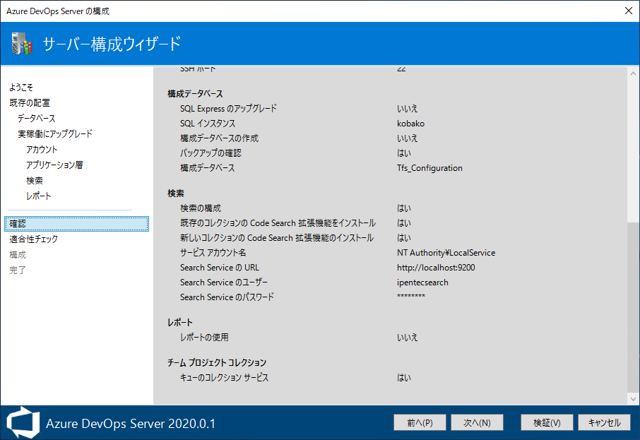This screenshot has width=640, height=440.
Task: Close the Azure DevOps Server configuration window
Action: [629, 11]
